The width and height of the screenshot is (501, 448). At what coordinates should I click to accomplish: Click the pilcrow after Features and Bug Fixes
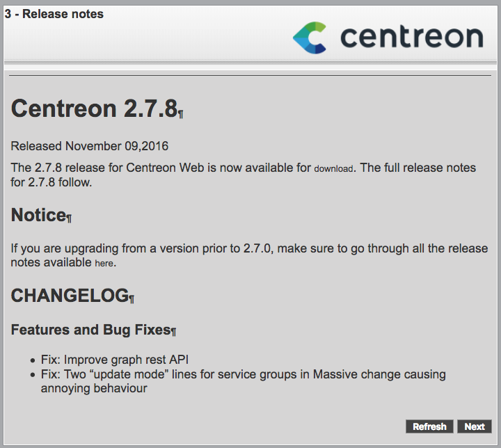pyautogui.click(x=174, y=333)
